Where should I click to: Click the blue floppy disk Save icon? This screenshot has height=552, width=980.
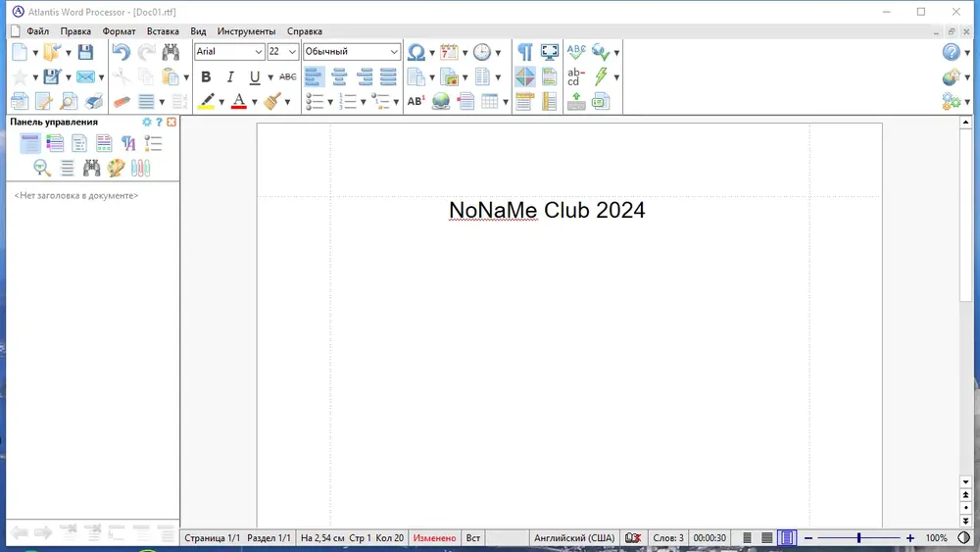pos(85,53)
